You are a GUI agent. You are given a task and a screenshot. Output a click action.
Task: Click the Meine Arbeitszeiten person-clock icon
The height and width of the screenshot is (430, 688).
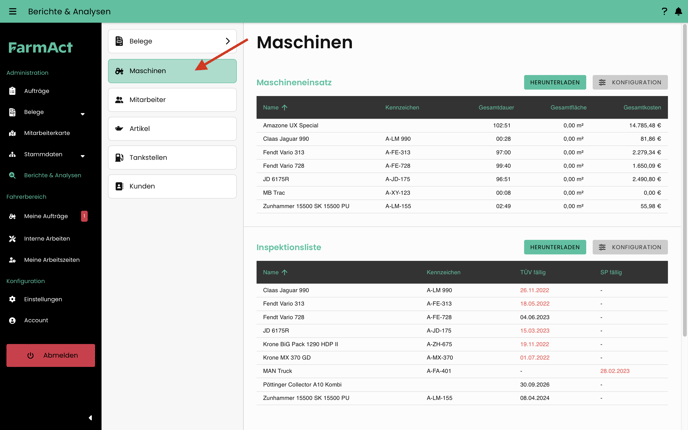12,260
